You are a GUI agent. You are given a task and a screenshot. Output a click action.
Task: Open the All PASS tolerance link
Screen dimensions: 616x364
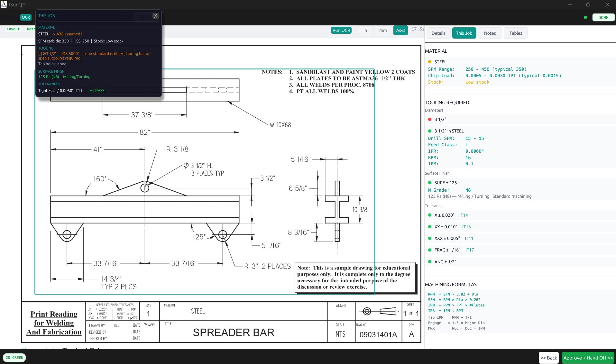tap(97, 90)
